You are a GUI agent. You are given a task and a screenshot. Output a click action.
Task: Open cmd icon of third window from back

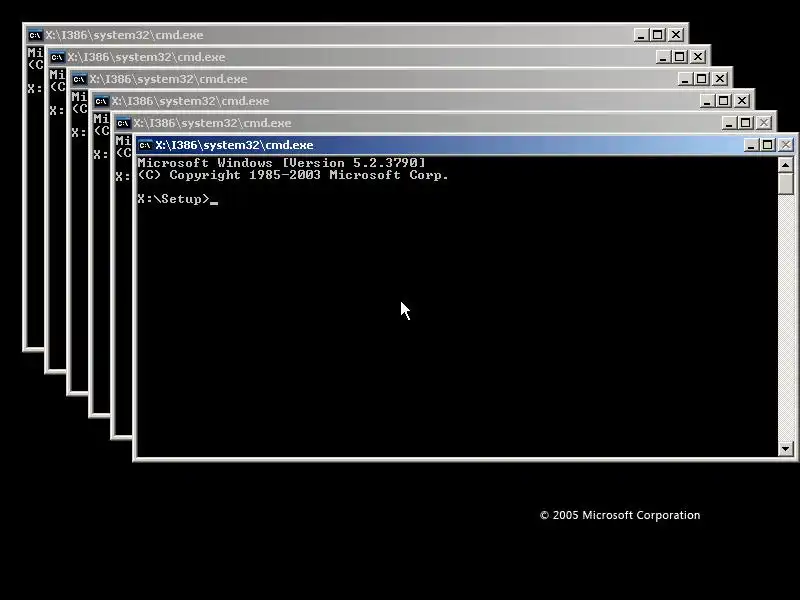[x=79, y=79]
